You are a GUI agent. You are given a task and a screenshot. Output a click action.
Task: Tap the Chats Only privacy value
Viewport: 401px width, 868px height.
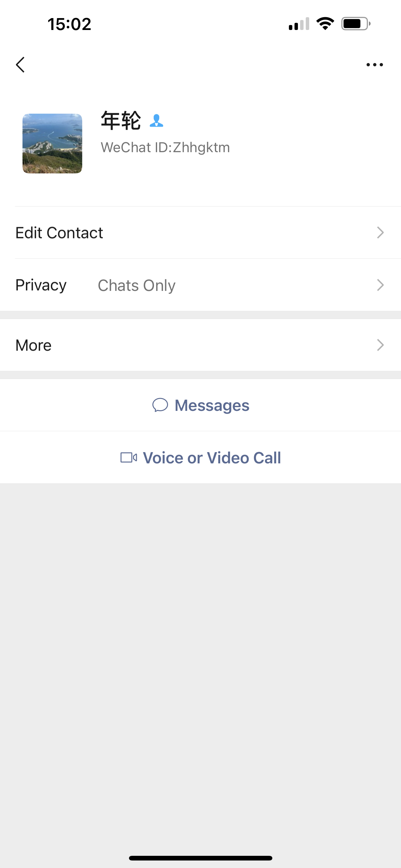(136, 285)
